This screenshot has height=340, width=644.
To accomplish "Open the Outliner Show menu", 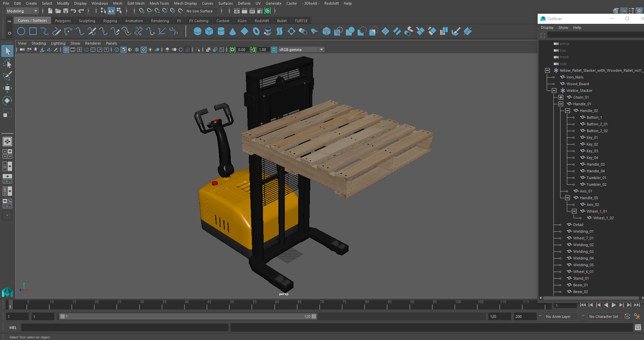I will [563, 27].
